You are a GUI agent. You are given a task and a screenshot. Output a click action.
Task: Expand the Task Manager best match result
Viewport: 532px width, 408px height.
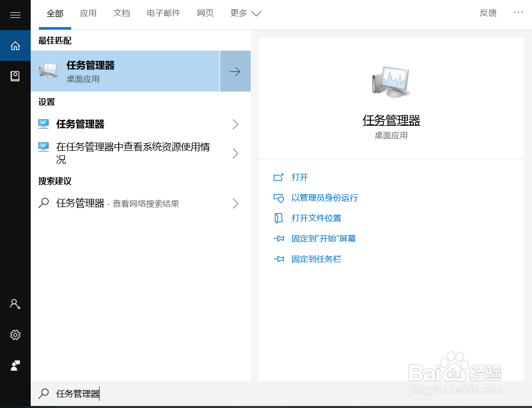235,71
